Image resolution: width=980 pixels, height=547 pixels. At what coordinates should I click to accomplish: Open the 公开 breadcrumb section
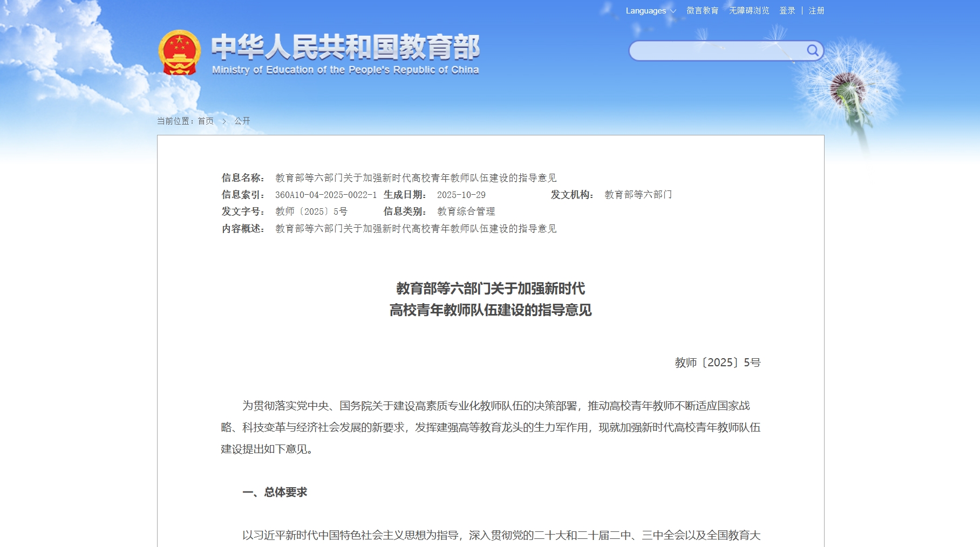[x=241, y=121]
